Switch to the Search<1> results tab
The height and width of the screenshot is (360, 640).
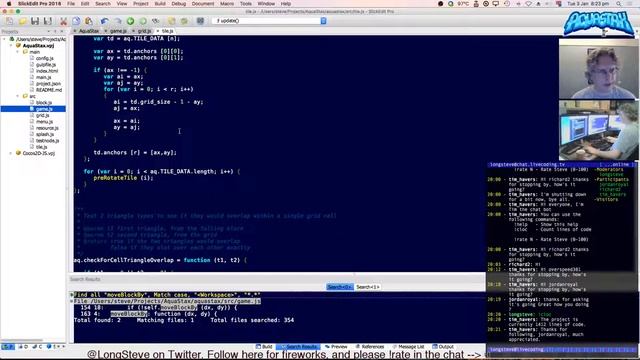pos(368,287)
